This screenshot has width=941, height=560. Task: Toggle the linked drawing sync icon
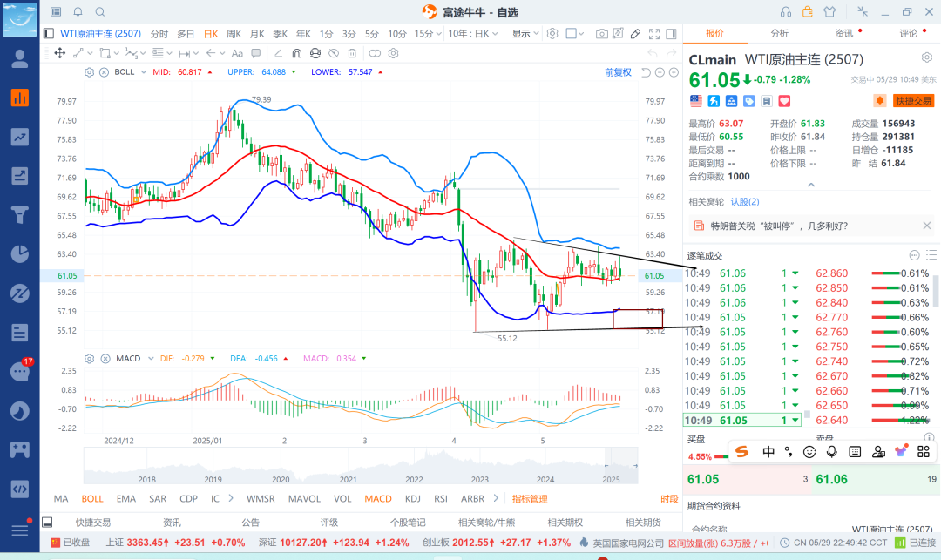tap(375, 53)
